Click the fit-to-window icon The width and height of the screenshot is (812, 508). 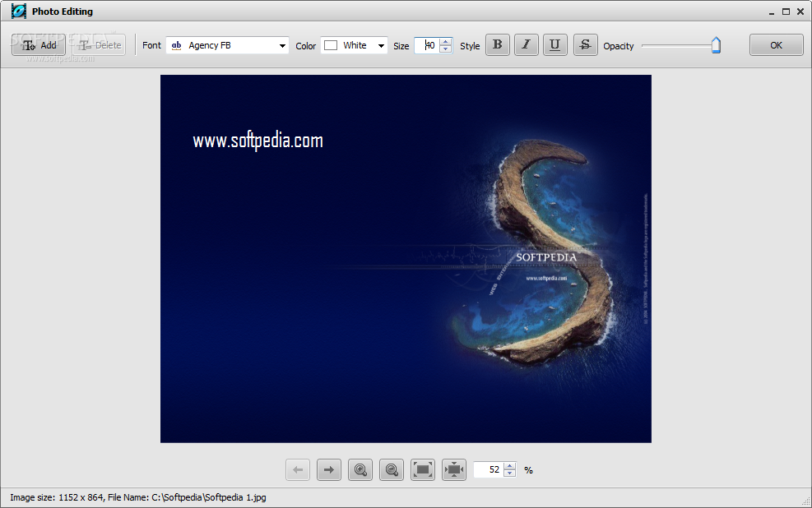coord(423,469)
